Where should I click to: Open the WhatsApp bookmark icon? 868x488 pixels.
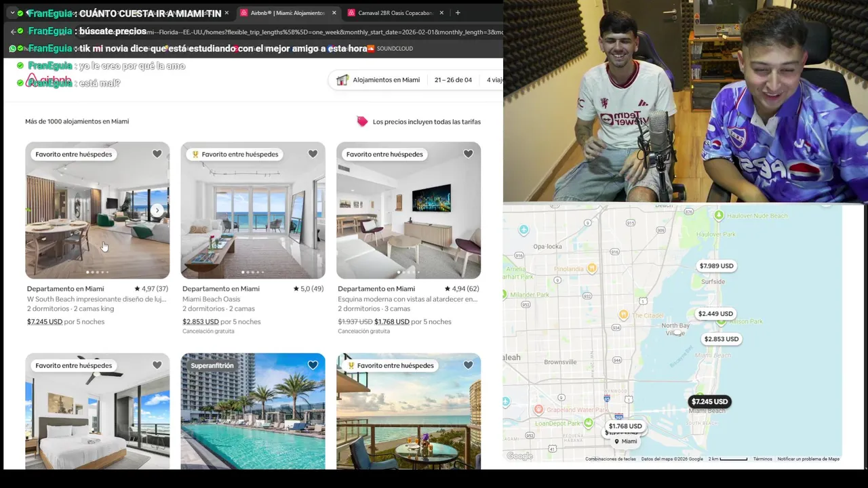pyautogui.click(x=12, y=49)
